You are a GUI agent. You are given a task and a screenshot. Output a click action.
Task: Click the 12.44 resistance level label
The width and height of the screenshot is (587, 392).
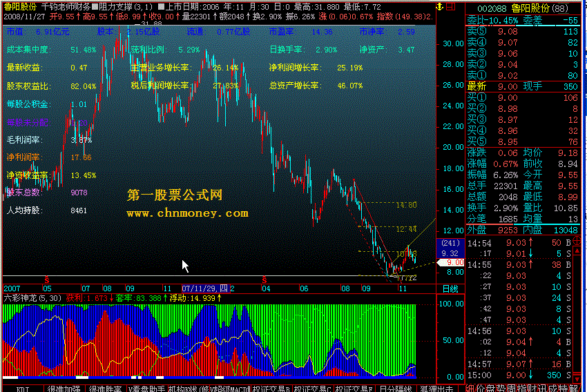(406, 229)
